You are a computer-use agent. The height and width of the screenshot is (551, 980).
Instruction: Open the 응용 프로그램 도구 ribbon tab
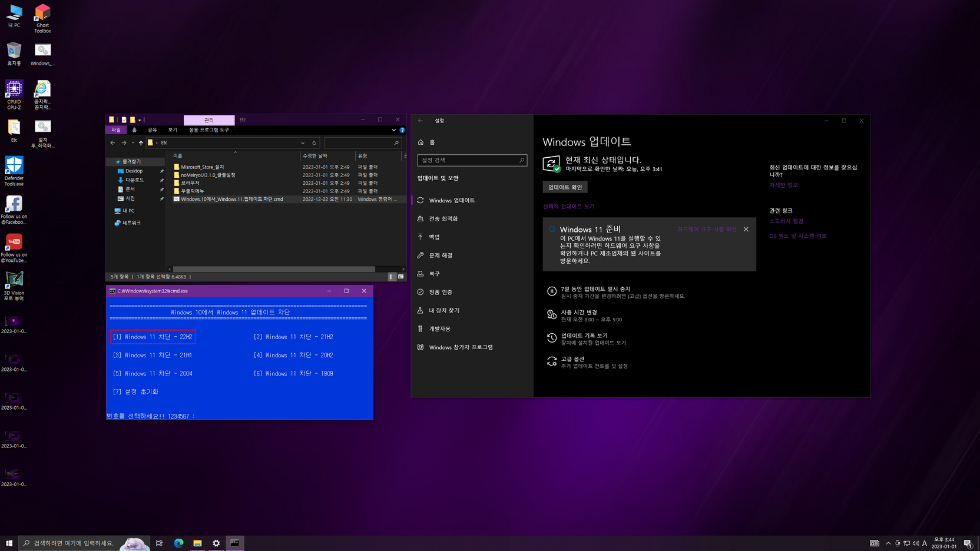click(x=209, y=130)
